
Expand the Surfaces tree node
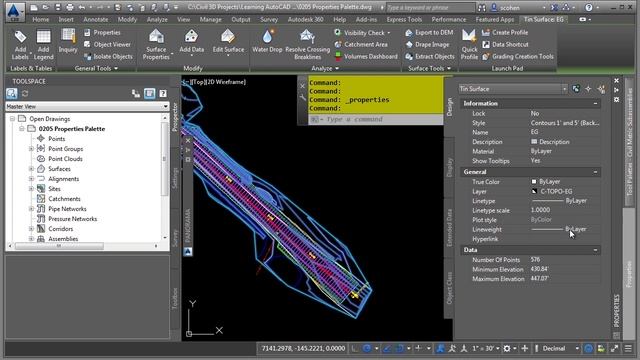pos(31,169)
